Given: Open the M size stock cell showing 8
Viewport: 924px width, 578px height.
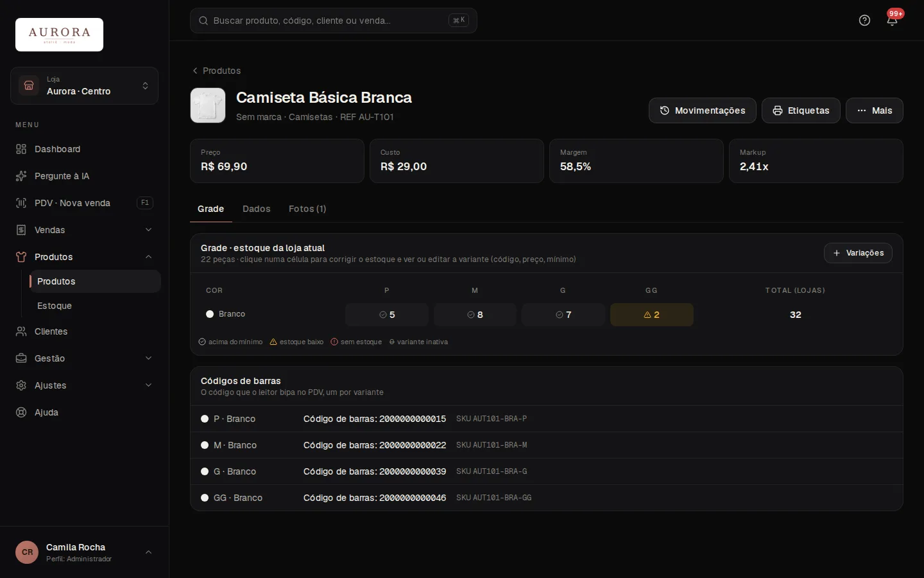Looking at the screenshot, I should (475, 315).
